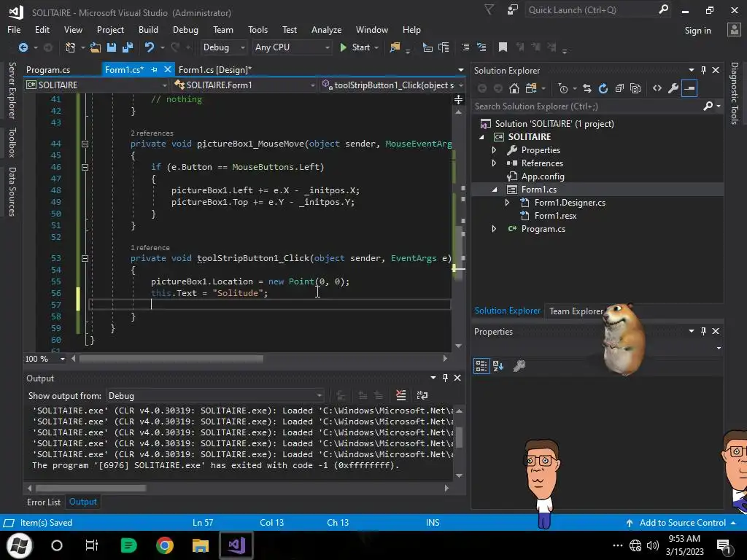
Task: Click Pending Changes Filter clock icon
Action: point(563,88)
